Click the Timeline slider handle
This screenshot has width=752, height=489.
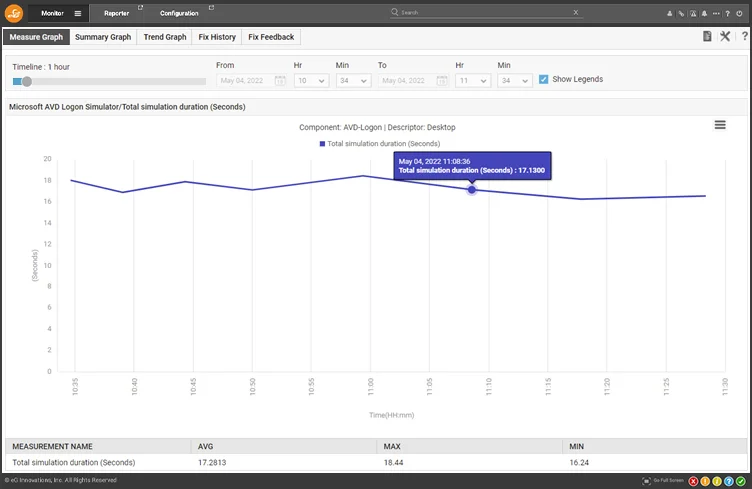click(27, 82)
